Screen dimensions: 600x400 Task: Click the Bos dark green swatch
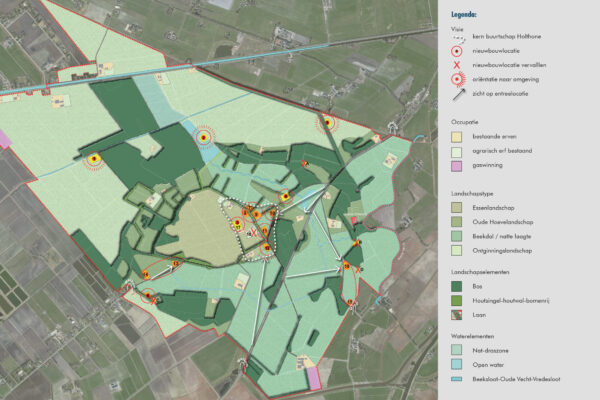tap(457, 286)
